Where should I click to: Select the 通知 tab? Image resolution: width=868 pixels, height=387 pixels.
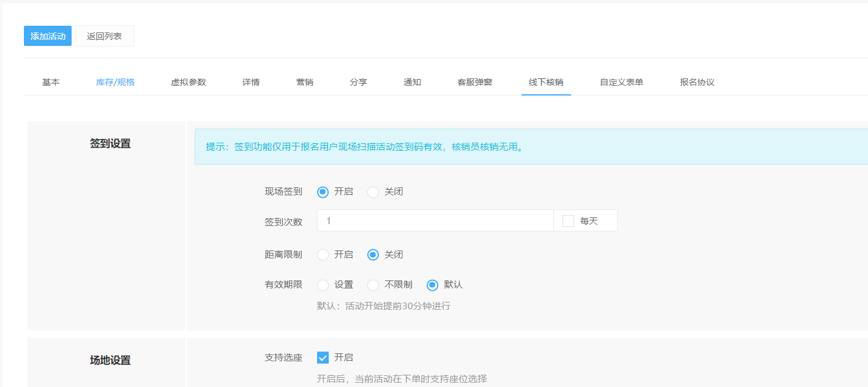[x=413, y=82]
